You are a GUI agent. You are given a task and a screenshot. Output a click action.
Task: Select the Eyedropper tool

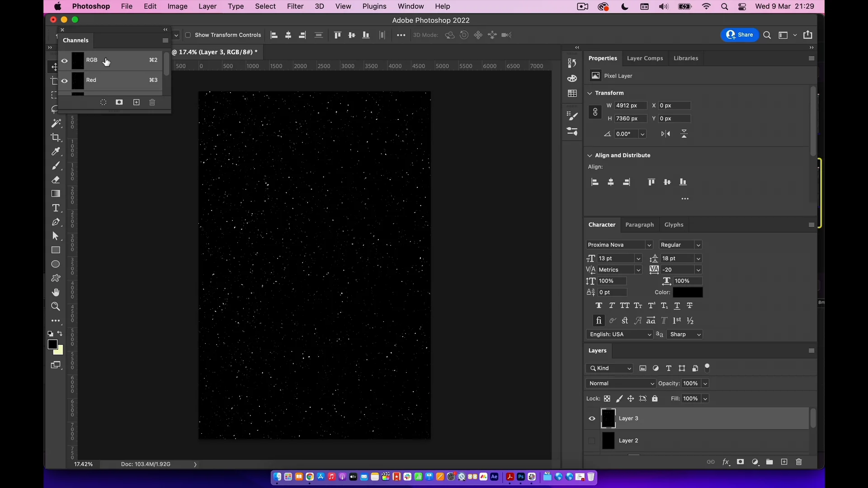[x=56, y=151]
